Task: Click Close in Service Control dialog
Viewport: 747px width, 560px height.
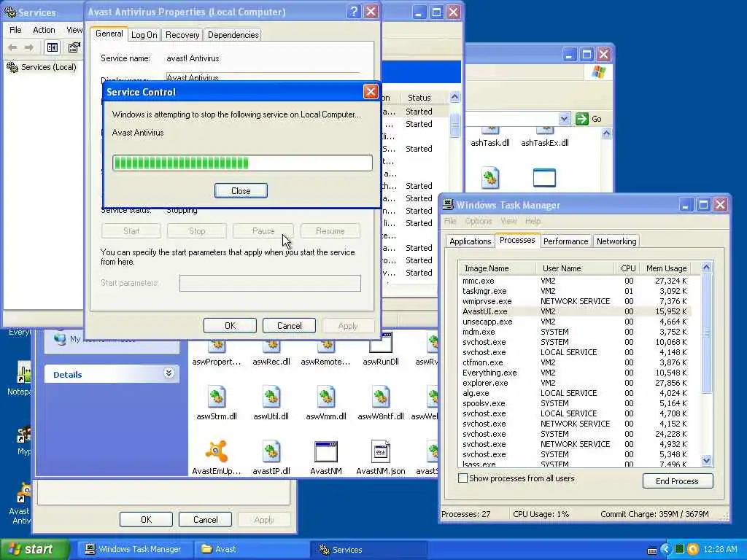Action: click(241, 190)
